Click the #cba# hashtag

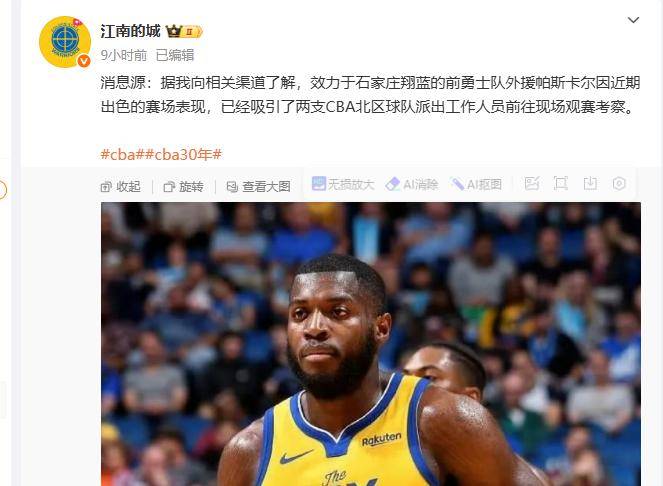tap(123, 154)
